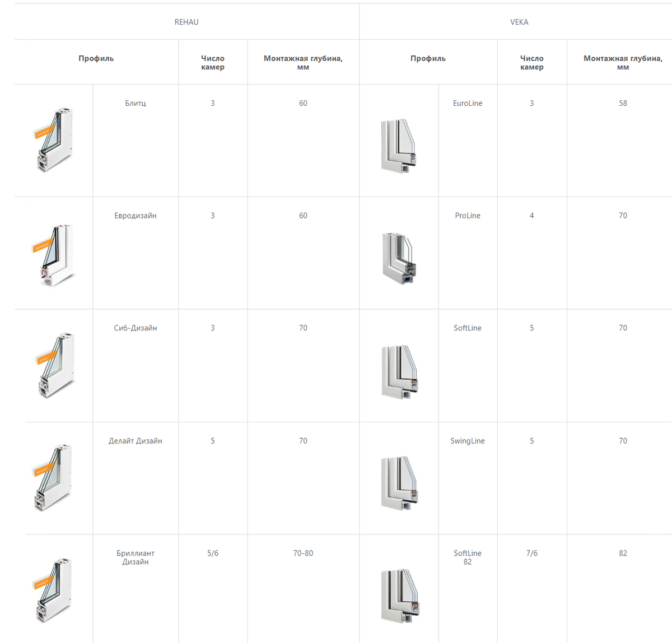Viewport: 672px width, 643px height.
Task: Click chamber count 3 for EuroLine
Action: point(532,103)
